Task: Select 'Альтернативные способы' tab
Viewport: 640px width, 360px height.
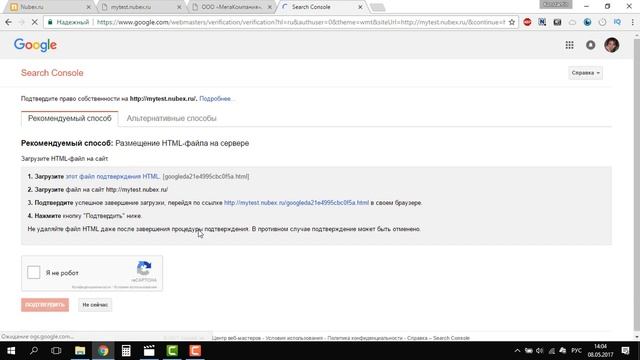Action: 171,118
